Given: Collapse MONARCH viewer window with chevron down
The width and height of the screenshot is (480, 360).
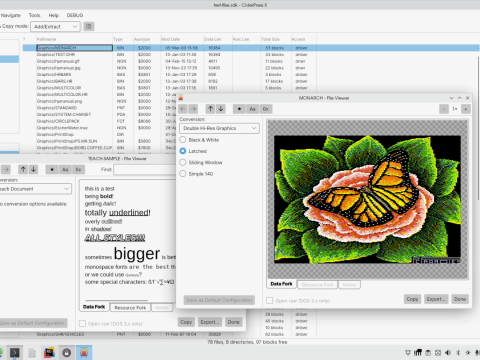Looking at the screenshot, I should click(451, 98).
